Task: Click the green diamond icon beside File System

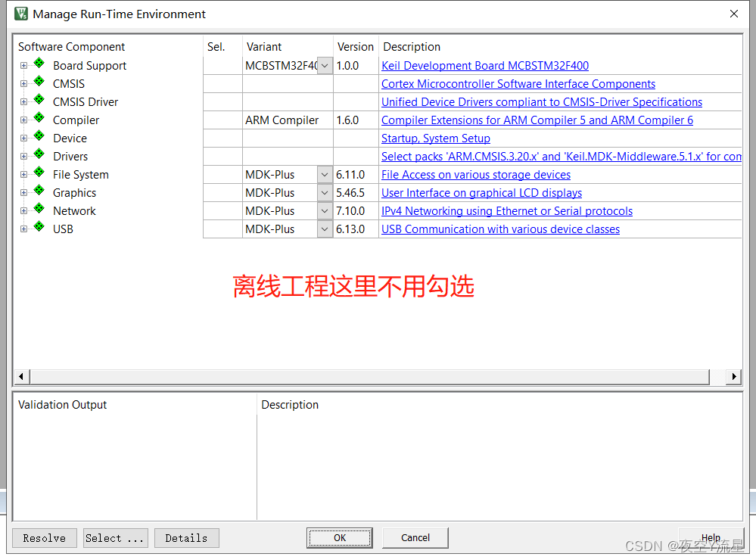Action: pyautogui.click(x=39, y=173)
